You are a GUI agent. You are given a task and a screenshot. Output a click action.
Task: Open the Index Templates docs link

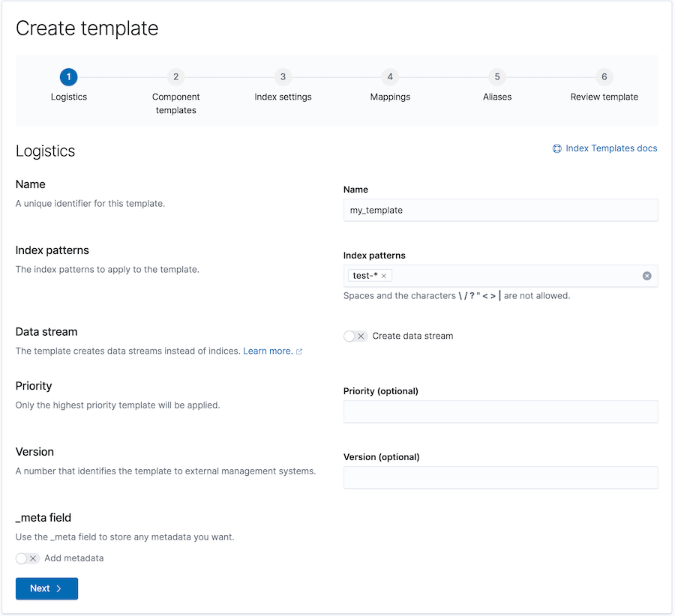[x=612, y=148]
